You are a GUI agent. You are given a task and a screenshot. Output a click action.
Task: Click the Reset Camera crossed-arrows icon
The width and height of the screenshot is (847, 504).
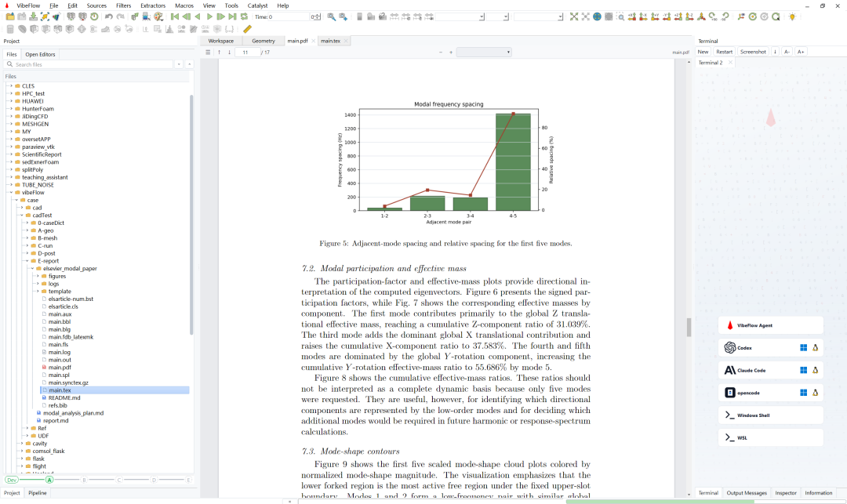point(573,16)
